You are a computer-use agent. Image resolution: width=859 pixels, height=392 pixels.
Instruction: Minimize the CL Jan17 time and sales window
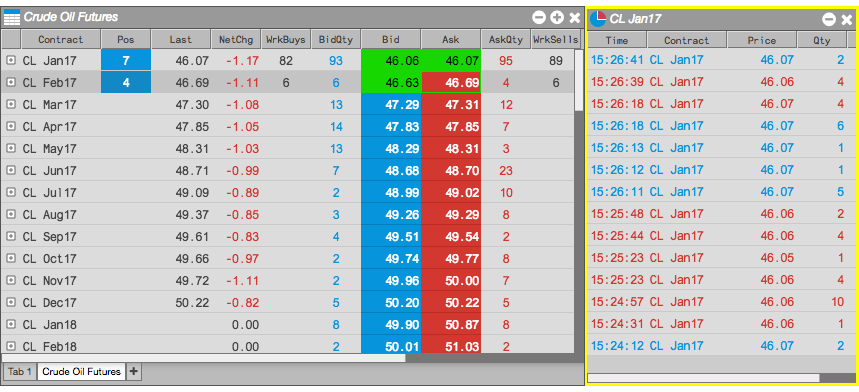(x=829, y=19)
